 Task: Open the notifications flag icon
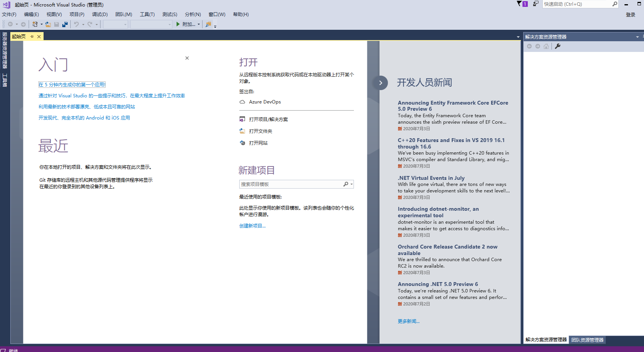coord(519,4)
